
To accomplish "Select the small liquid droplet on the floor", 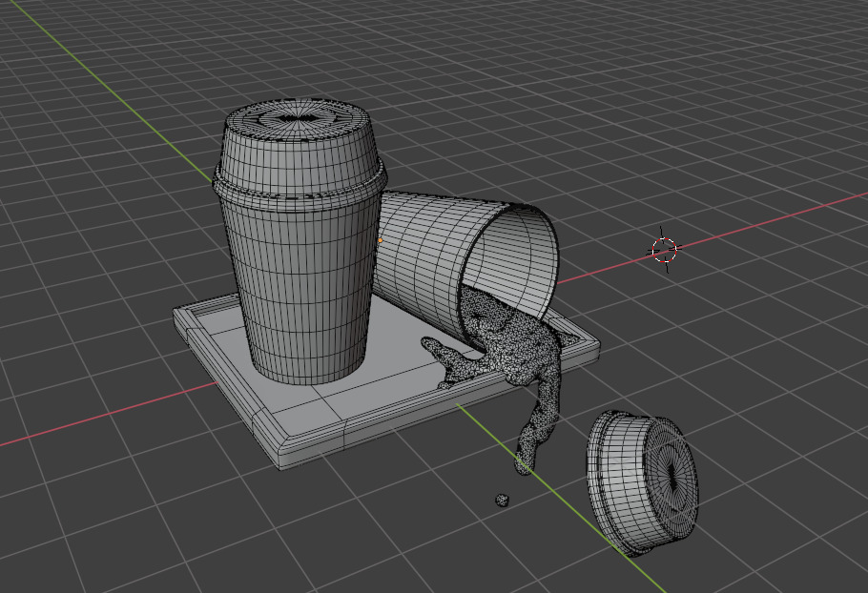I will [502, 501].
